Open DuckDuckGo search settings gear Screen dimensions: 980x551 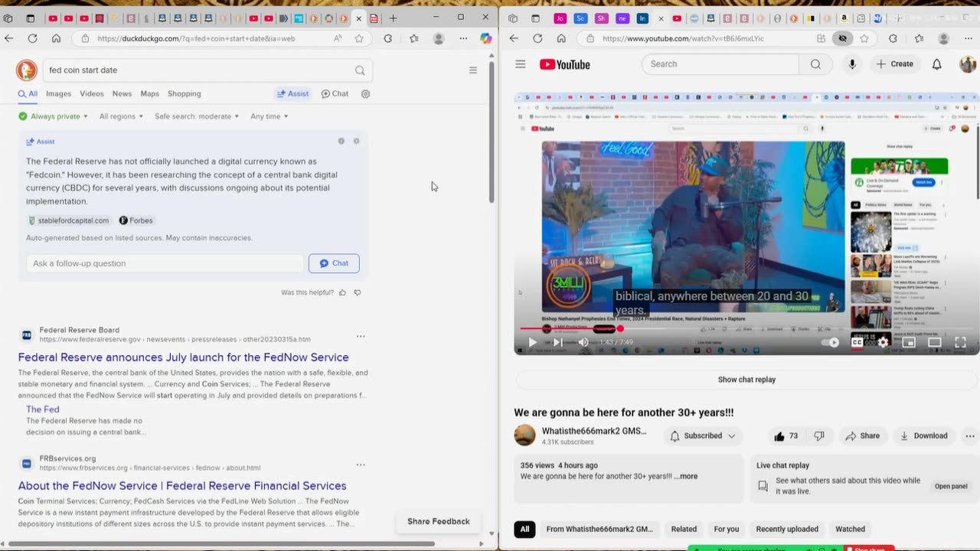tap(365, 94)
